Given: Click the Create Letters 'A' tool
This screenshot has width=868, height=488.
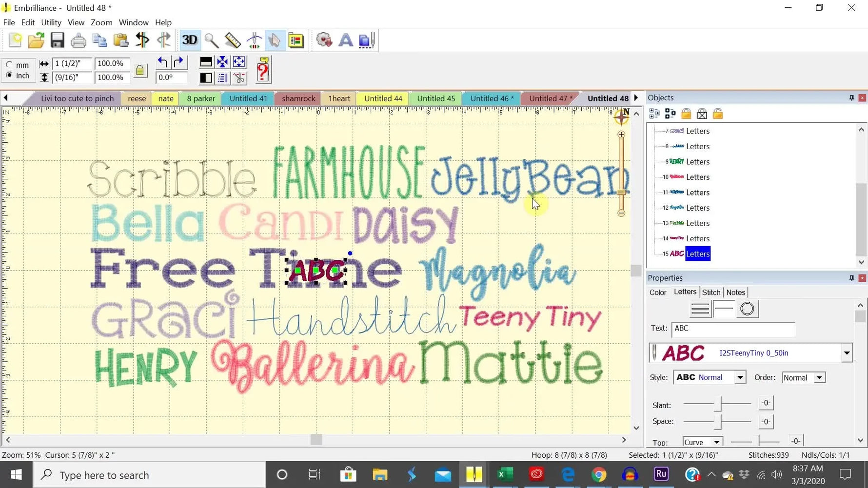Looking at the screenshot, I should point(346,40).
